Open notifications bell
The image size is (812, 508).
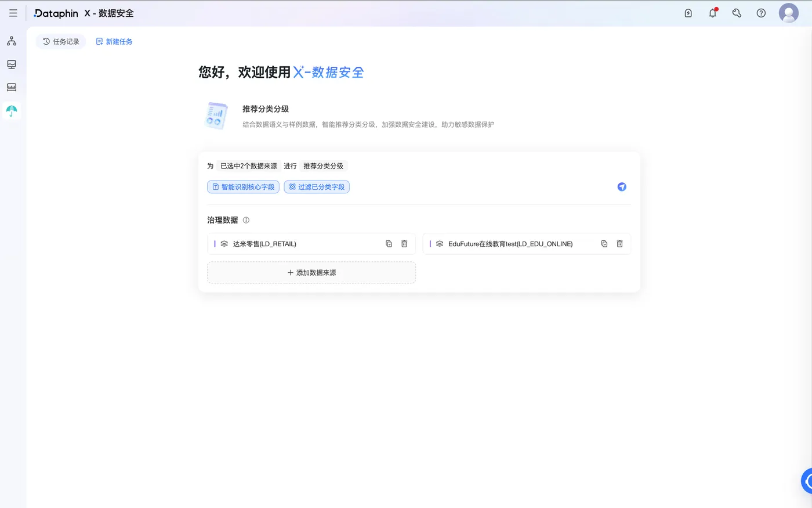[x=713, y=13]
